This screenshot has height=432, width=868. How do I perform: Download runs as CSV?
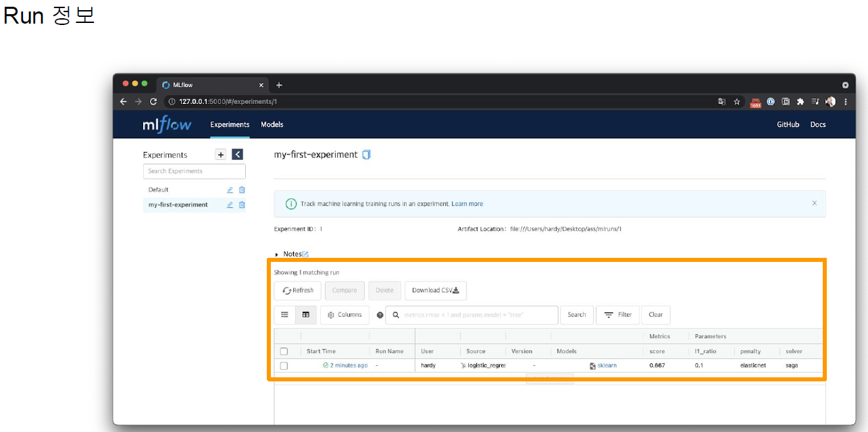[436, 291]
